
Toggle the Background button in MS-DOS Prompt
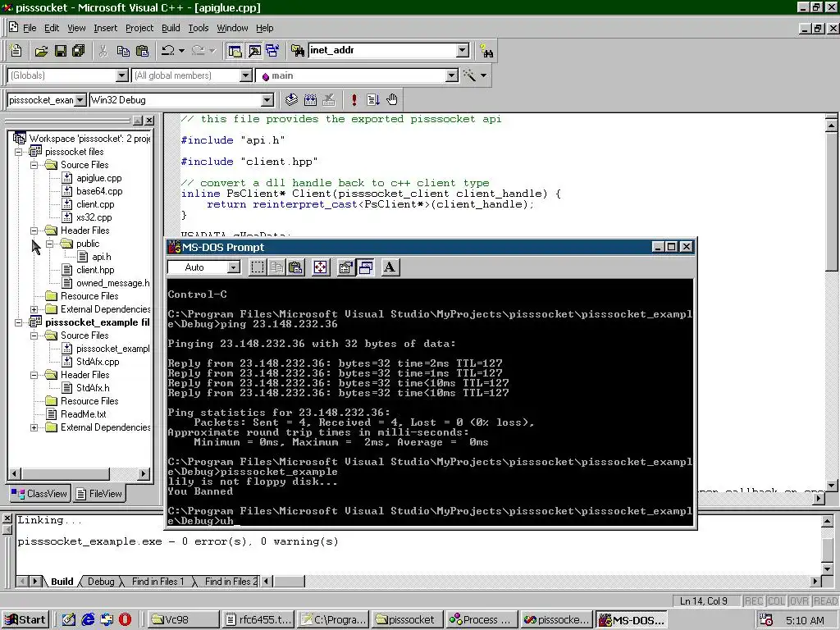point(366,267)
